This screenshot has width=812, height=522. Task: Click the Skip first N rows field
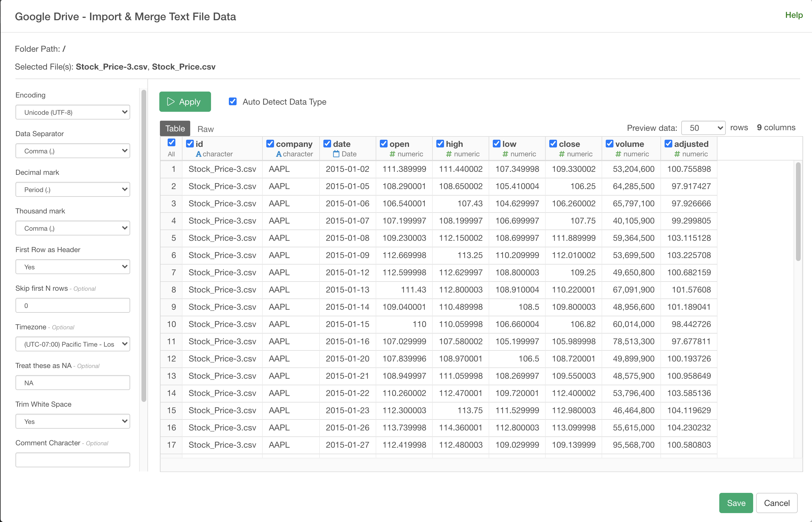point(73,305)
